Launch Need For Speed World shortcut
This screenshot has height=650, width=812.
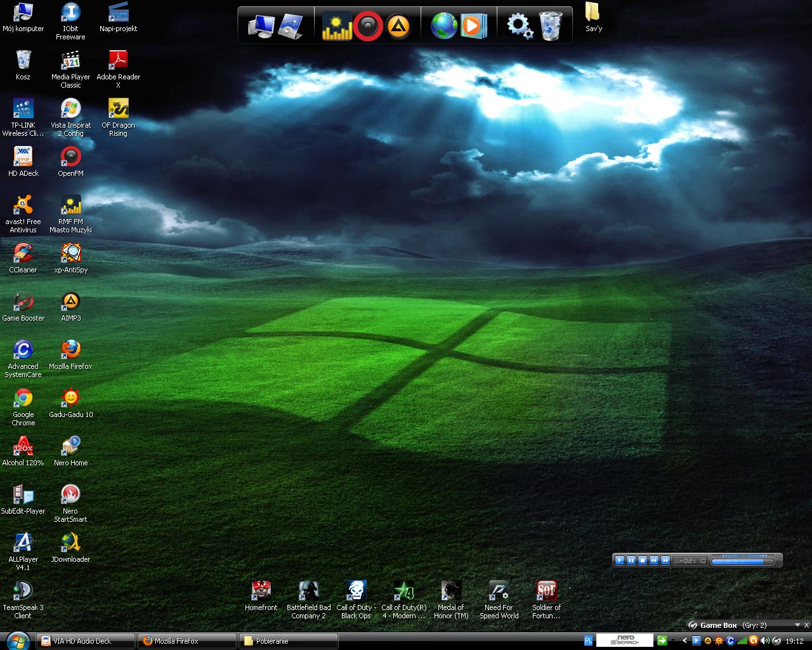click(499, 600)
